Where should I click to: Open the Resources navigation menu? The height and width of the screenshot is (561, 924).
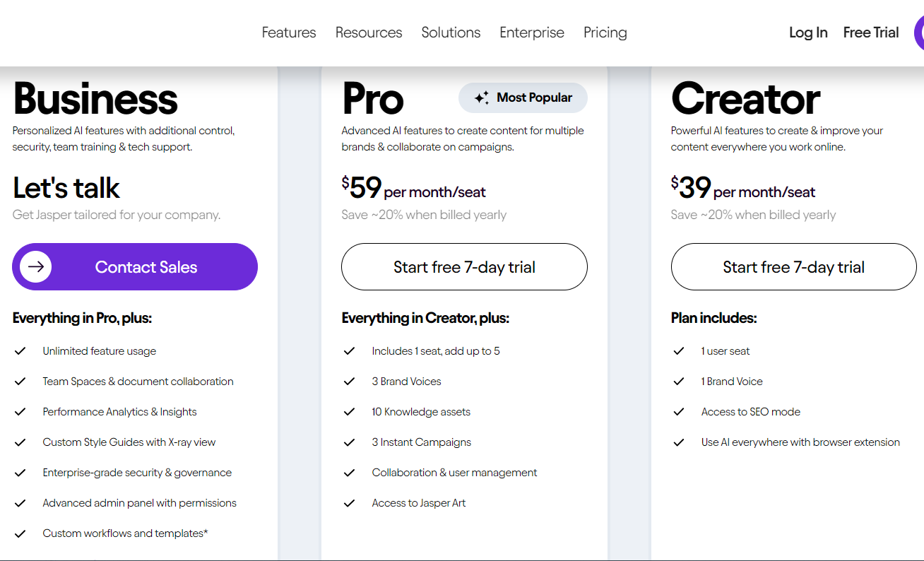369,33
